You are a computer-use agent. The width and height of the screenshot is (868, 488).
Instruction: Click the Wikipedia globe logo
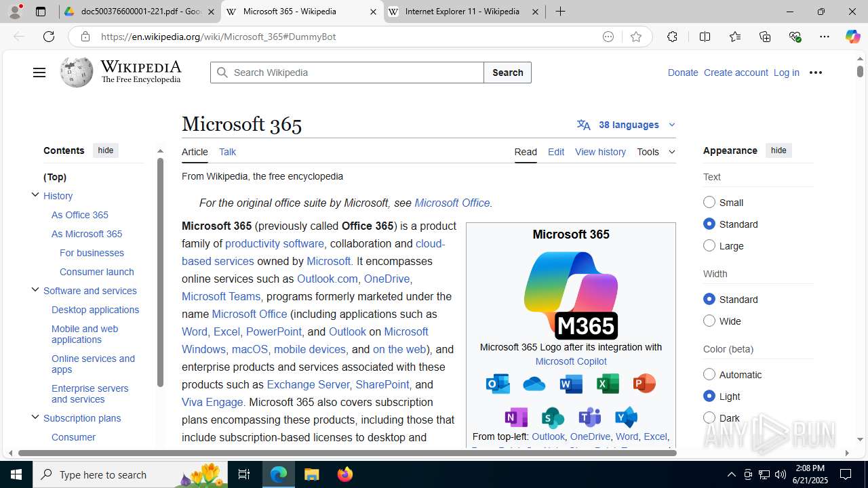[x=76, y=72]
